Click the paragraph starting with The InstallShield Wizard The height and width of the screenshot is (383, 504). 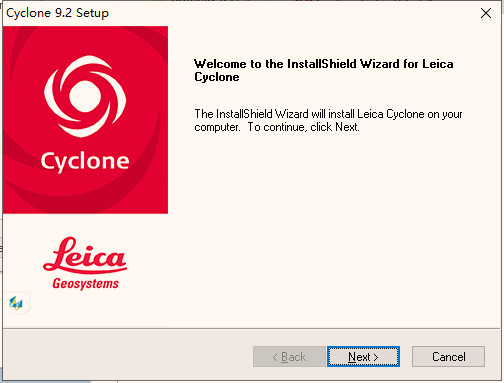328,120
